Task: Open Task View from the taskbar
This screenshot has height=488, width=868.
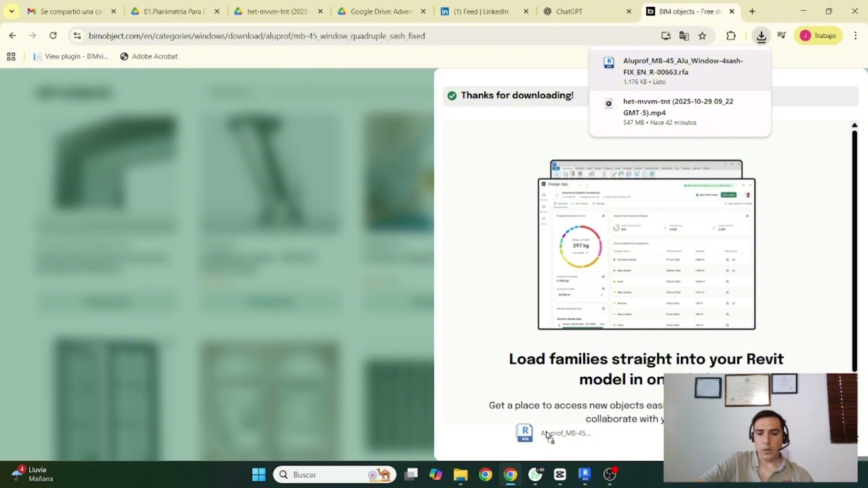Action: click(411, 474)
